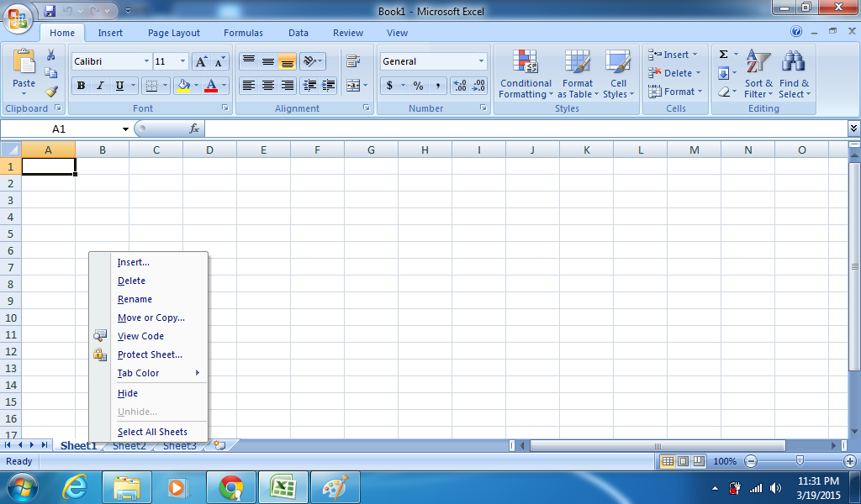The height and width of the screenshot is (504, 861).
Task: Click the AutoSum sigma icon
Action: [x=724, y=55]
